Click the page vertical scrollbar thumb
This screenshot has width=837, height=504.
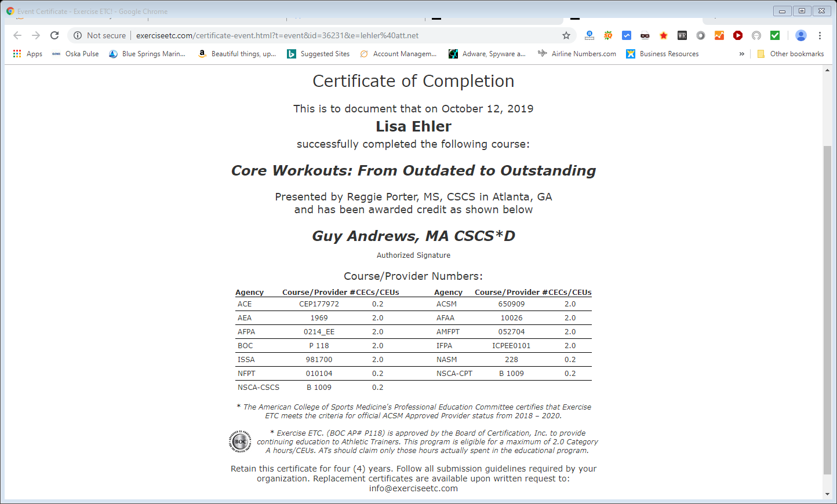pos(827,310)
